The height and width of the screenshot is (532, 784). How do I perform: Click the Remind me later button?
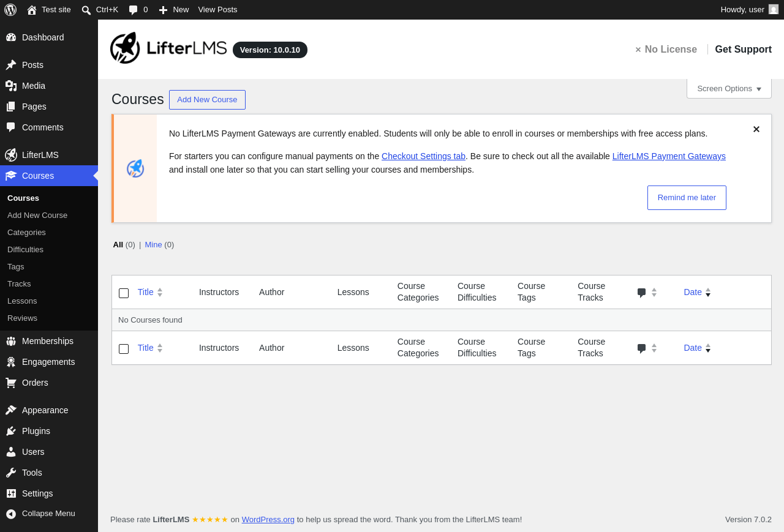(687, 198)
